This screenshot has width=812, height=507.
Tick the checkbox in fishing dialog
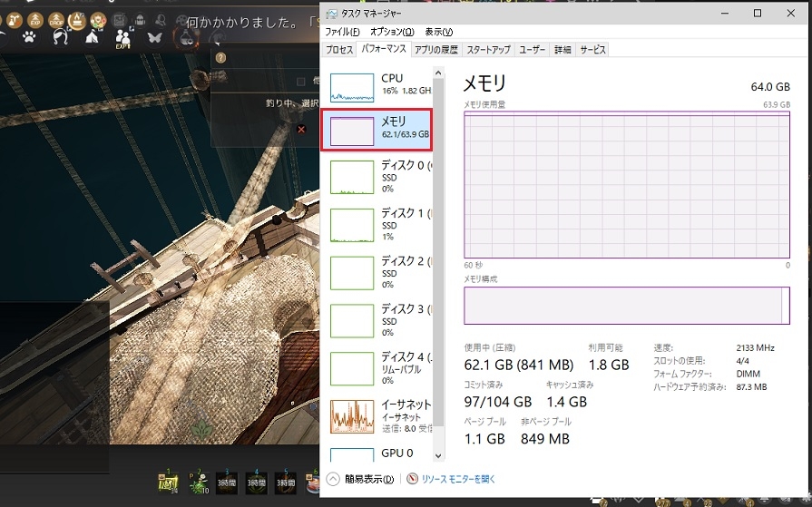[301, 81]
